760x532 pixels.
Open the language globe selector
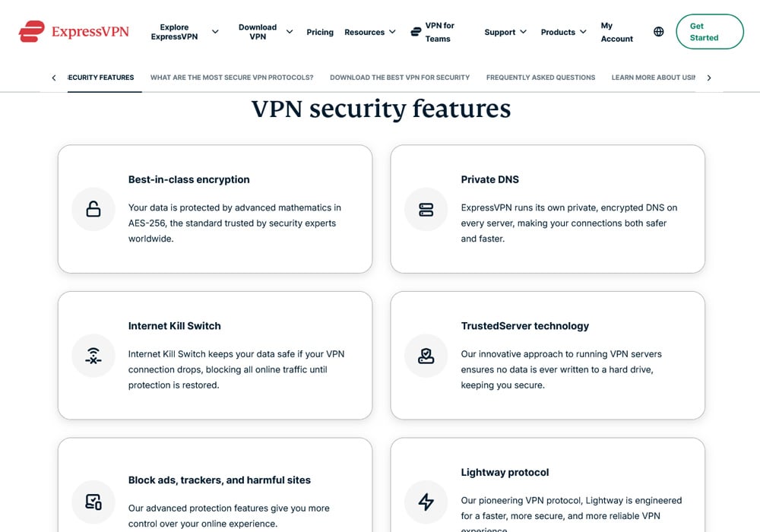pyautogui.click(x=658, y=32)
